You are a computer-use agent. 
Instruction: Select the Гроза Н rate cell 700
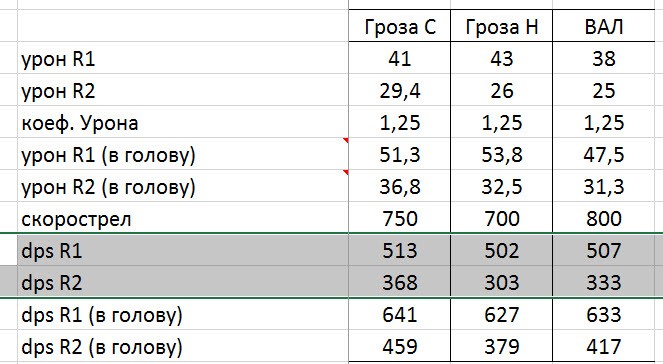[x=501, y=218]
